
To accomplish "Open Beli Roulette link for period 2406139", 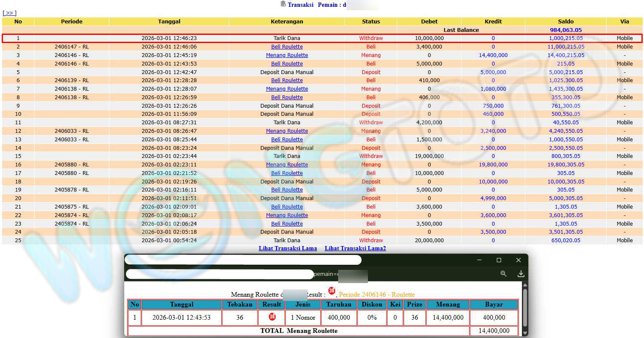I will tap(287, 80).
